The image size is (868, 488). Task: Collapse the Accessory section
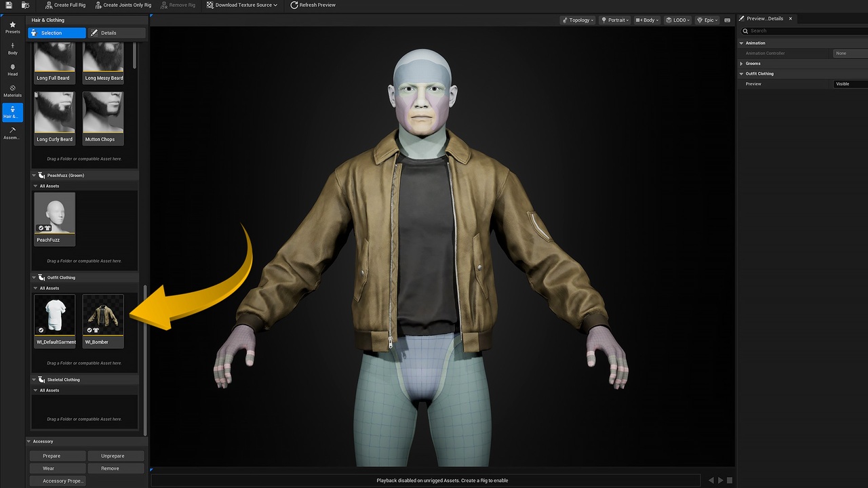(29, 441)
